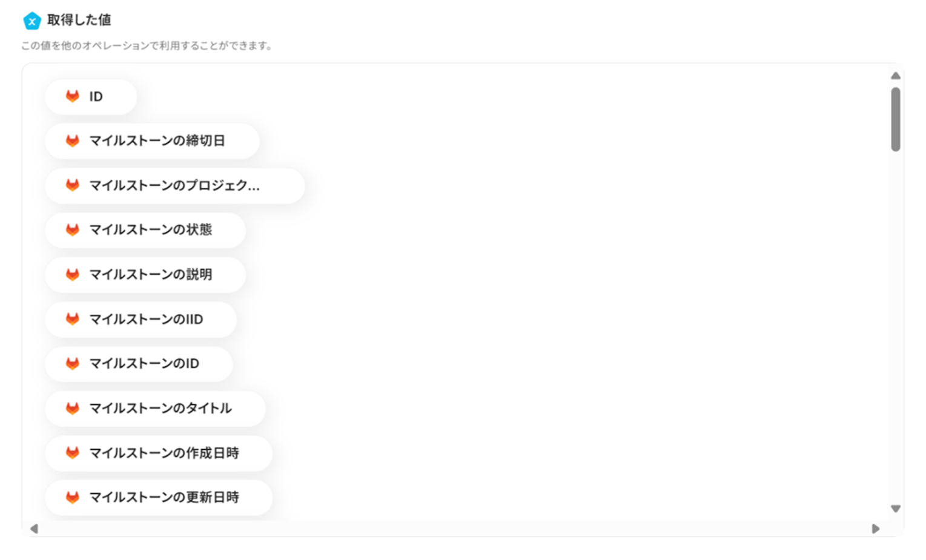This screenshot has height=560, width=926.
Task: Click the blue 取得した値 header icon
Action: pyautogui.click(x=31, y=21)
